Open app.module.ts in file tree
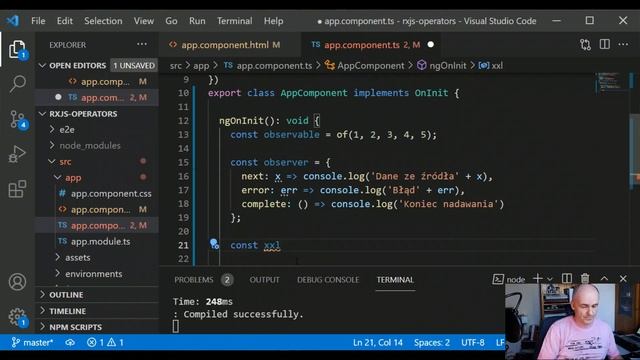 coord(97,242)
